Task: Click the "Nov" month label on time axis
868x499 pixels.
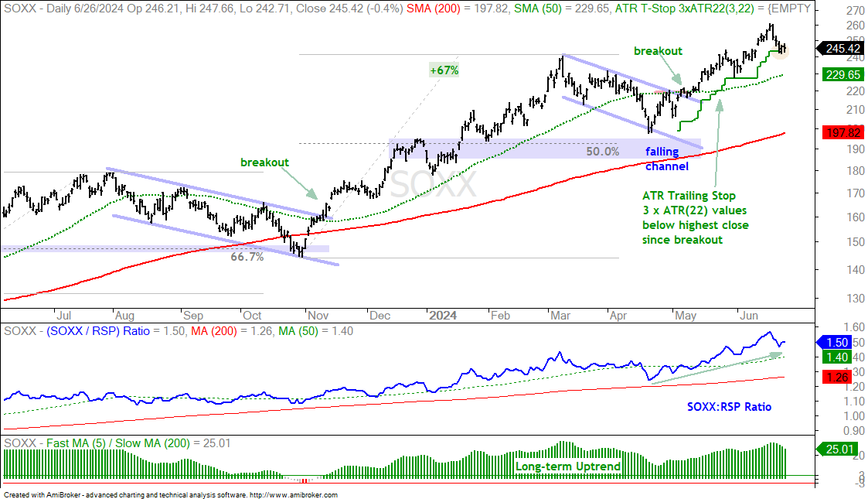Action: coord(318,316)
